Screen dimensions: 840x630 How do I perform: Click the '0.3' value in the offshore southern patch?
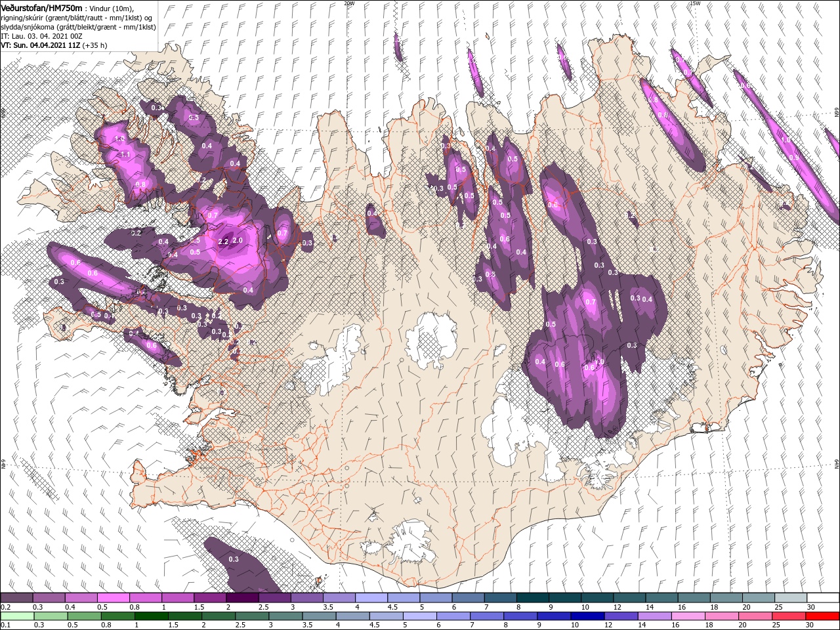click(x=234, y=559)
